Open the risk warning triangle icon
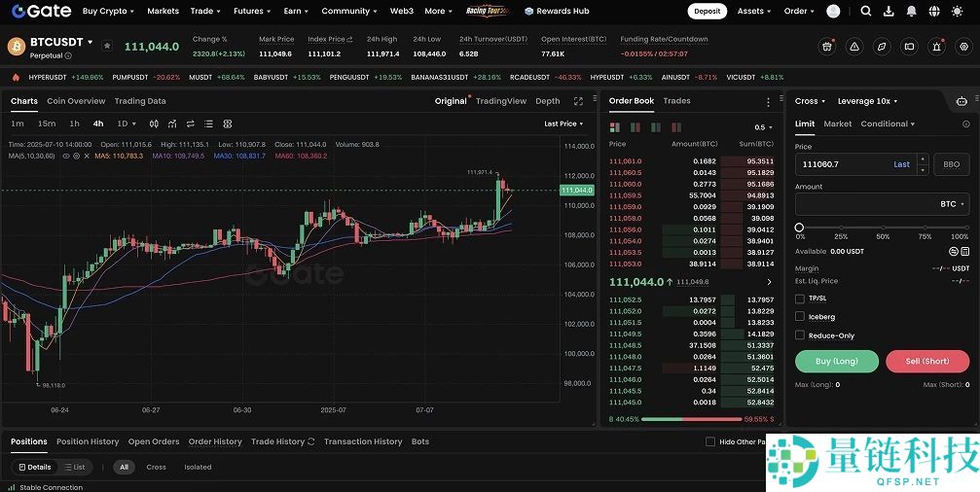This screenshot has height=492, width=980. (x=854, y=47)
